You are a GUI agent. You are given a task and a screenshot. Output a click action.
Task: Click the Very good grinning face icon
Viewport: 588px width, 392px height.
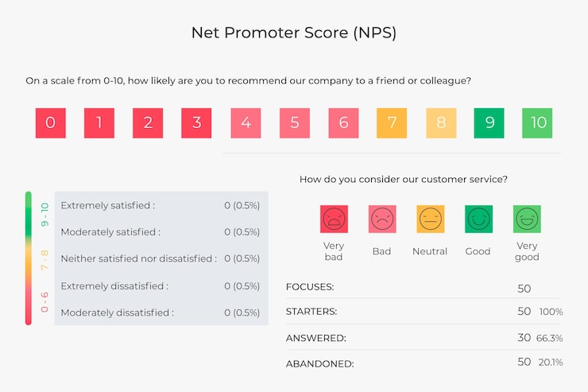tap(527, 219)
